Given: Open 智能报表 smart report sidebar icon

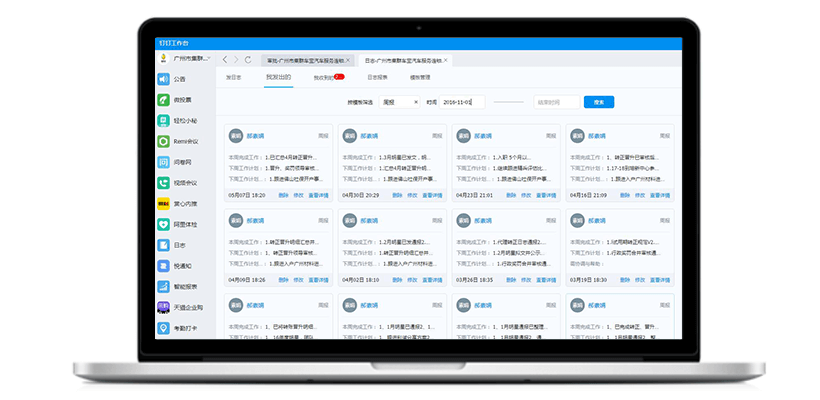Looking at the screenshot, I should click(x=163, y=287).
